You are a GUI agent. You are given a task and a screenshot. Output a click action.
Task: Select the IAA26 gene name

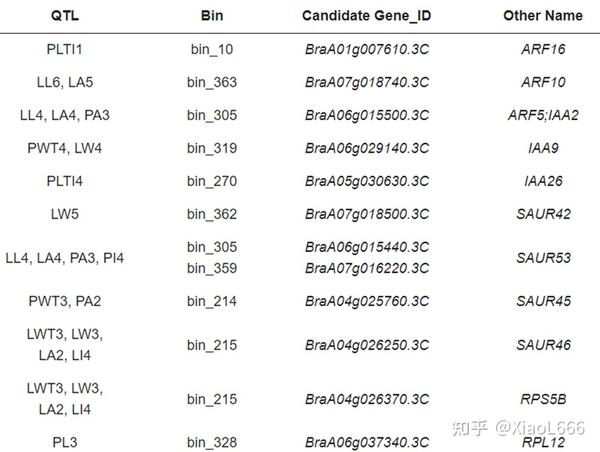[x=543, y=181]
